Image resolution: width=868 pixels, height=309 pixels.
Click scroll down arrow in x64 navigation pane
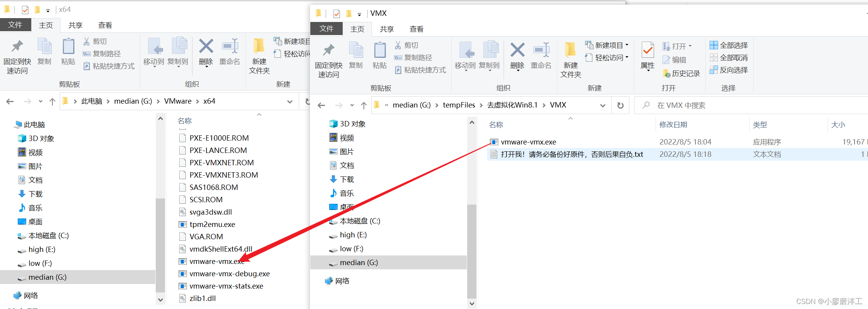(x=161, y=299)
